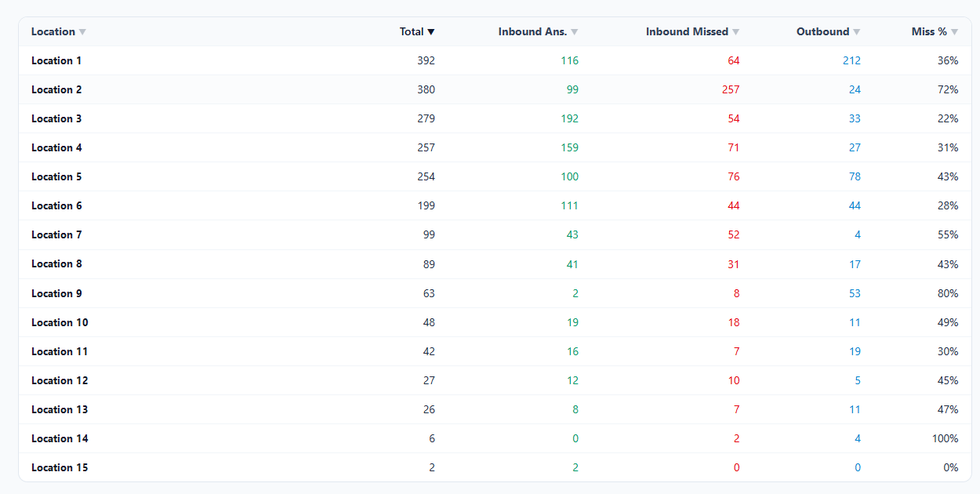The height and width of the screenshot is (494, 980).
Task: Select the Location 8 row label
Action: click(x=56, y=263)
